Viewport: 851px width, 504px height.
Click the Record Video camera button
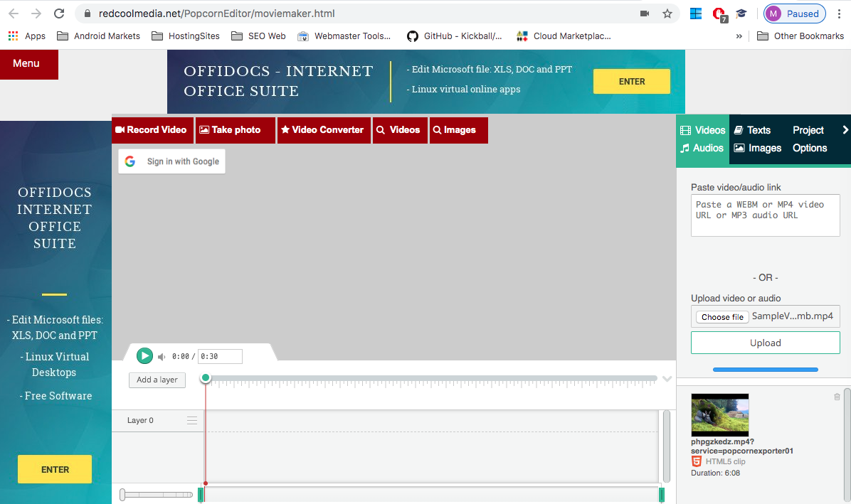coord(152,130)
